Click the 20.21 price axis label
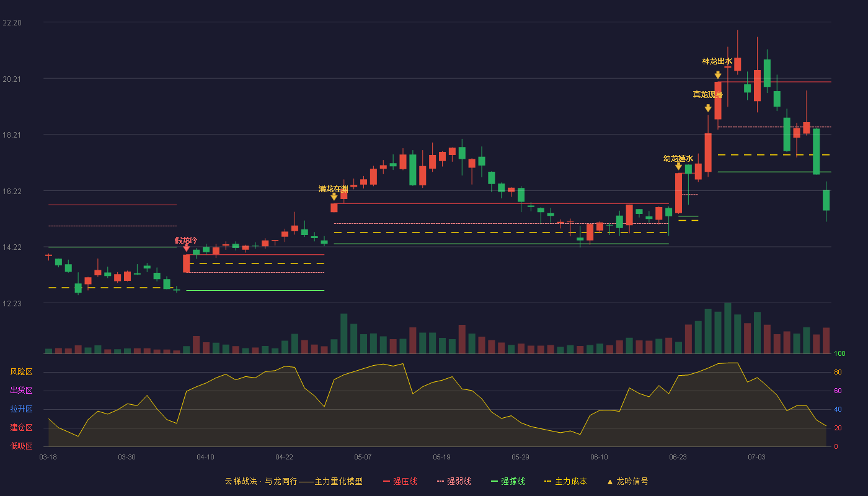Screen dimensions: 868x496 pyautogui.click(x=12, y=79)
